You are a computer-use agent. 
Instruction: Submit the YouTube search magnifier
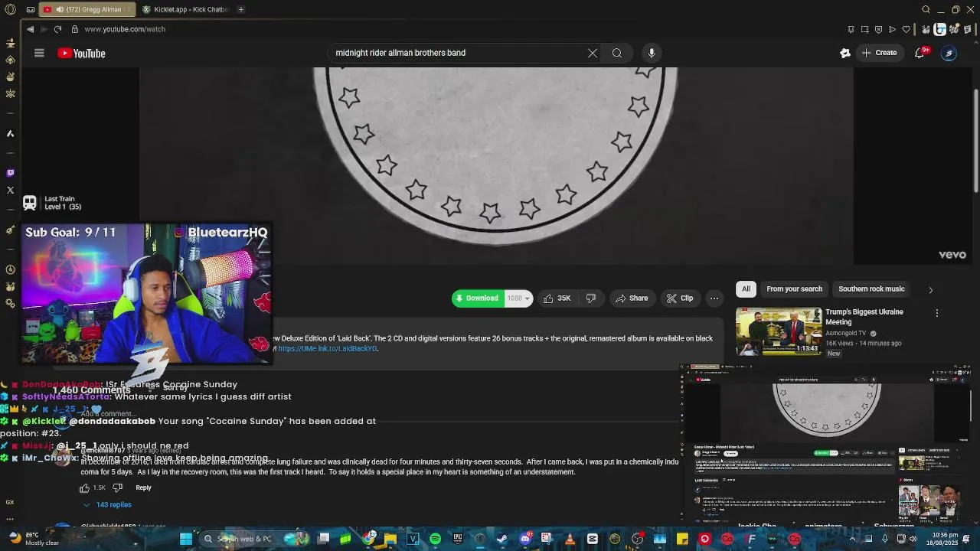(x=616, y=53)
